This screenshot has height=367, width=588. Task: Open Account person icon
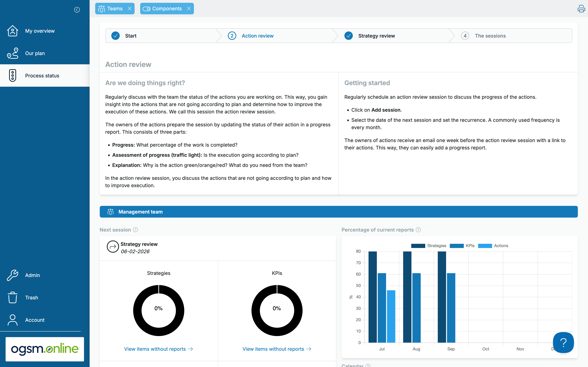(12, 320)
